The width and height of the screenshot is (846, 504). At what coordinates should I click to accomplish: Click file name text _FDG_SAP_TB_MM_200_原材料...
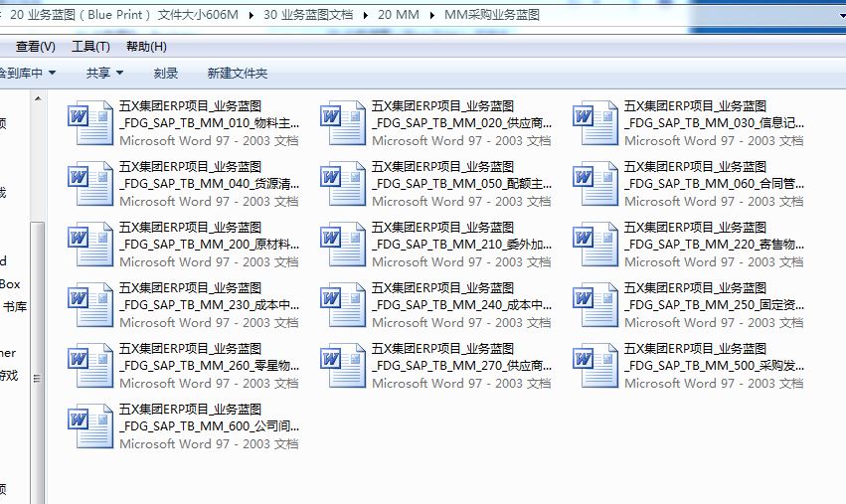210,245
